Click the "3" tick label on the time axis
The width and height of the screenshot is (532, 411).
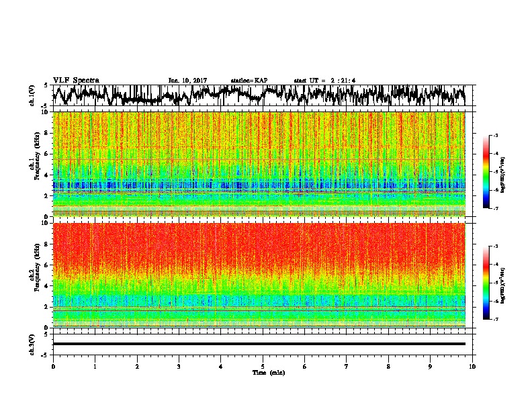179,367
